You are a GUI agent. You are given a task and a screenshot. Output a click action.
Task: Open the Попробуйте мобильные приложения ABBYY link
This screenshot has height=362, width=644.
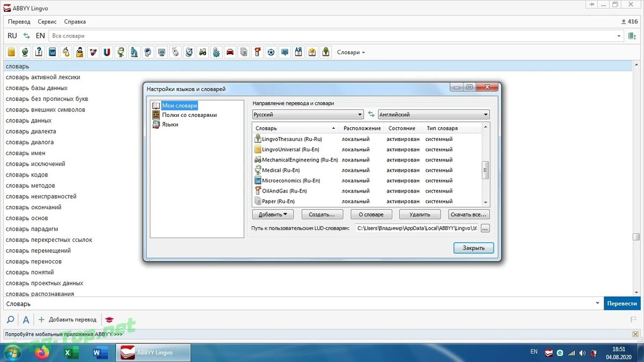click(64, 334)
